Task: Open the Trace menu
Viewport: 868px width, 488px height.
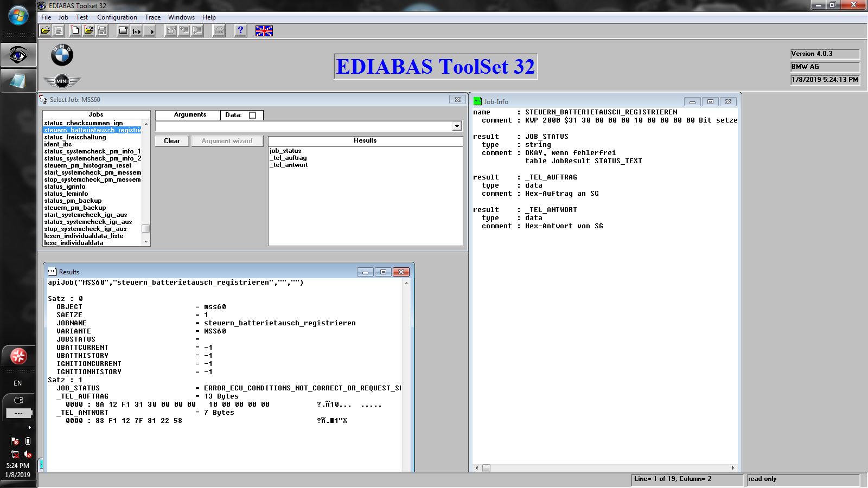Action: pos(152,17)
